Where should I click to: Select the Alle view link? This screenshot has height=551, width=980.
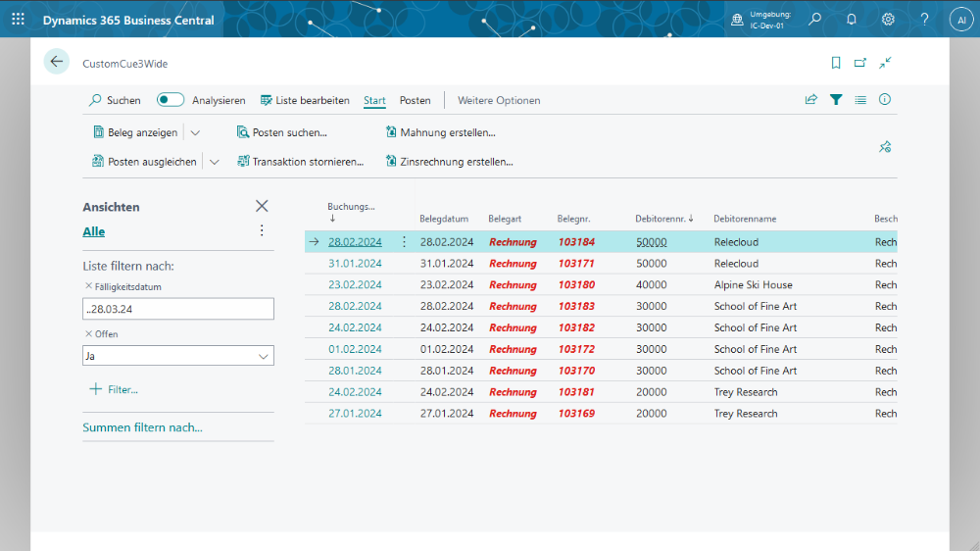click(94, 231)
